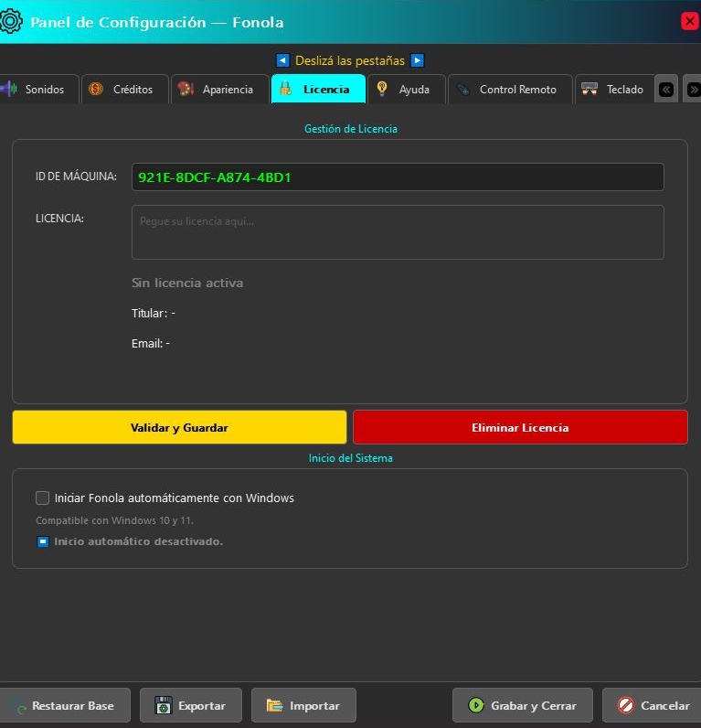Click the Importar button
701x728 pixels.
click(303, 705)
